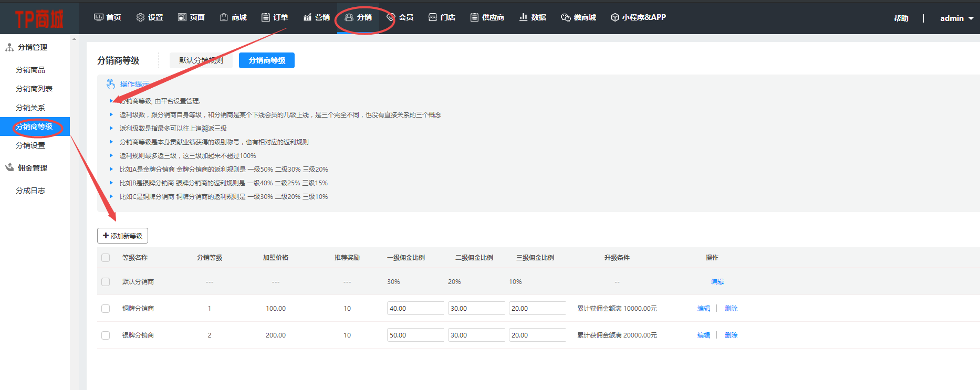Screen dimensions: 980x390
Task: Click 银牌分销商 一级佣金比例 field 50.00
Action: click(x=415, y=335)
